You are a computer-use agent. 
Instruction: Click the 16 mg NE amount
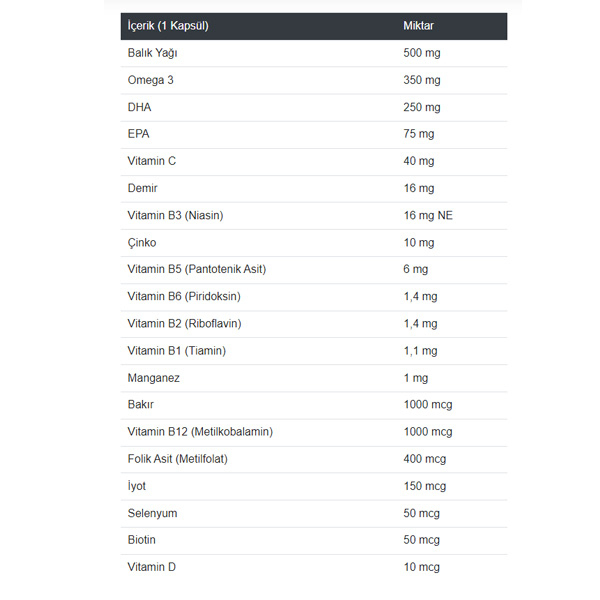tap(428, 215)
